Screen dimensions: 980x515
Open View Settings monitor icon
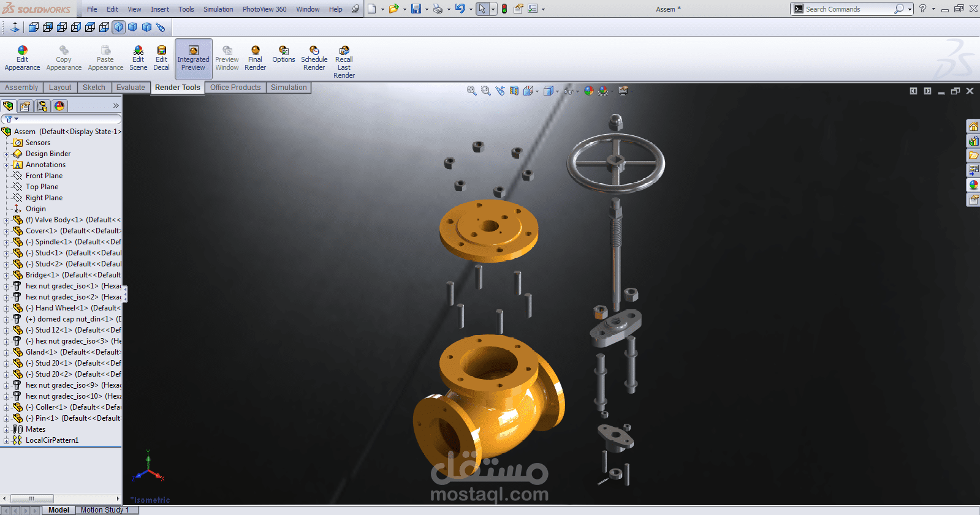623,91
